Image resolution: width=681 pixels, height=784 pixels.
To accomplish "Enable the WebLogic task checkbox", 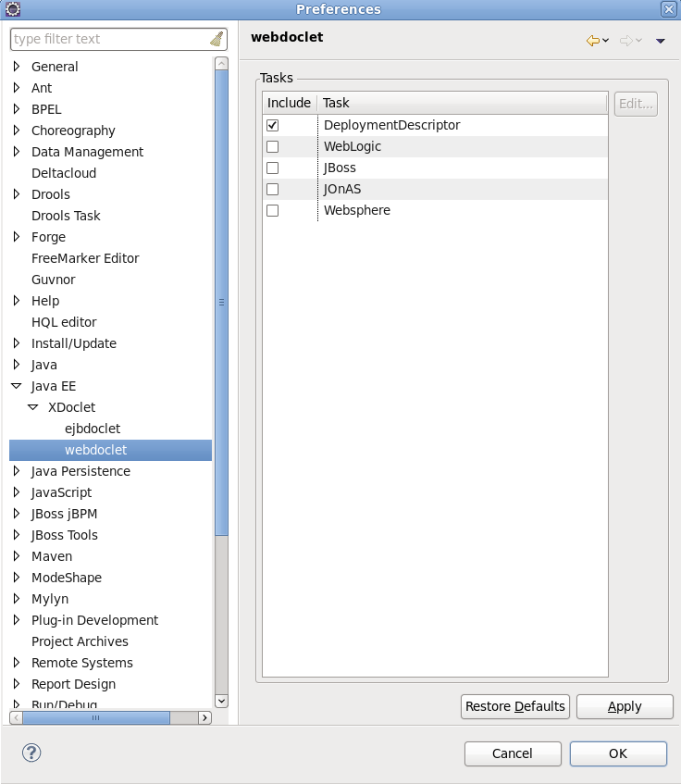I will (273, 146).
